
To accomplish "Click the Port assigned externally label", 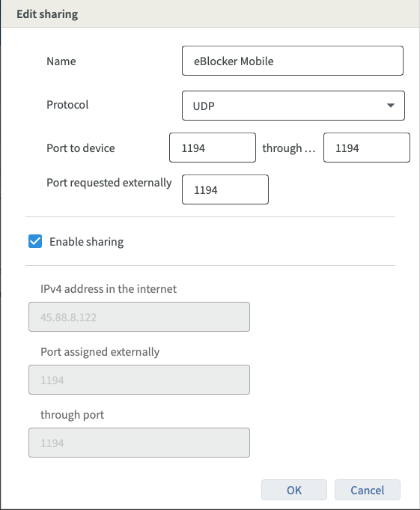I will pyautogui.click(x=100, y=352).
